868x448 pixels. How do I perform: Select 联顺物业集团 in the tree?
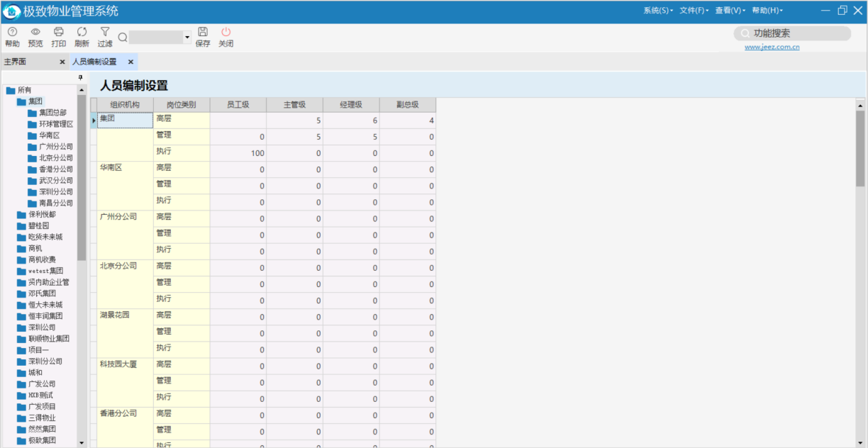click(x=49, y=339)
